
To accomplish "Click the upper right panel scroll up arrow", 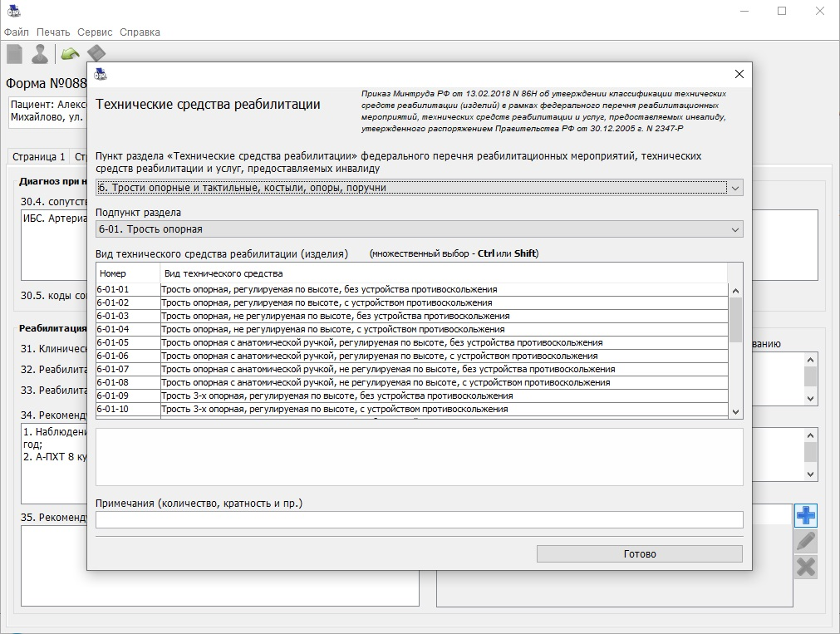I will click(x=811, y=360).
